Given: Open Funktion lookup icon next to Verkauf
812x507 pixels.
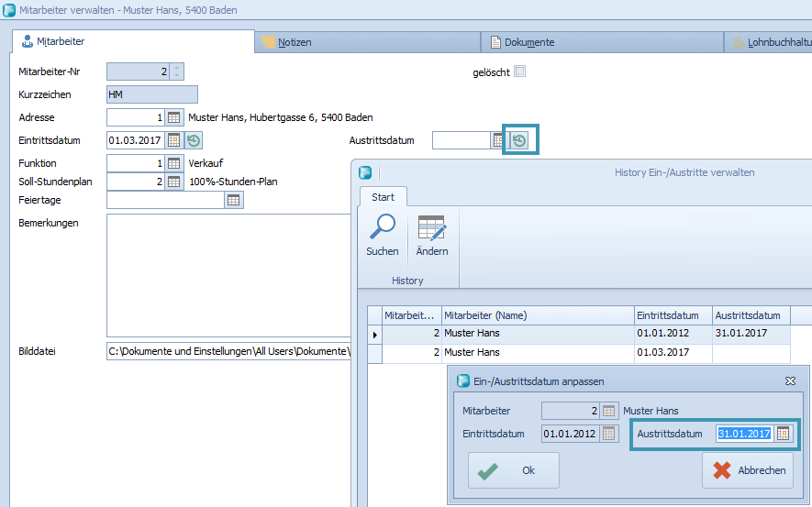Looking at the screenshot, I should (x=174, y=163).
